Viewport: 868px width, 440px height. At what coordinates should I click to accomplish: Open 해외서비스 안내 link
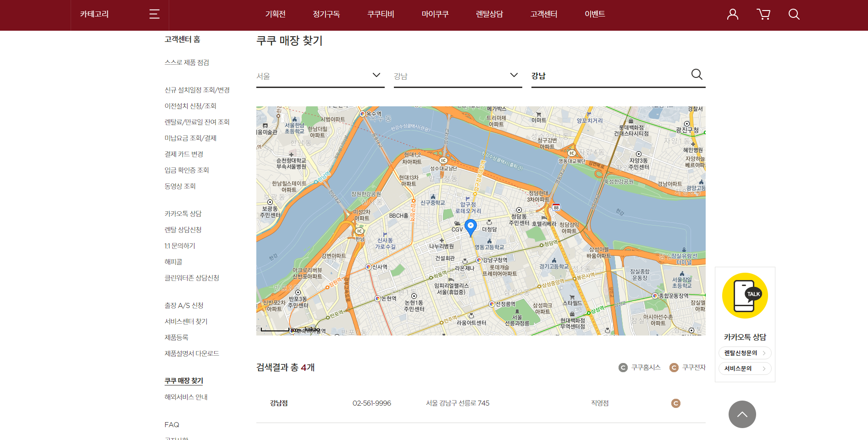tap(186, 397)
